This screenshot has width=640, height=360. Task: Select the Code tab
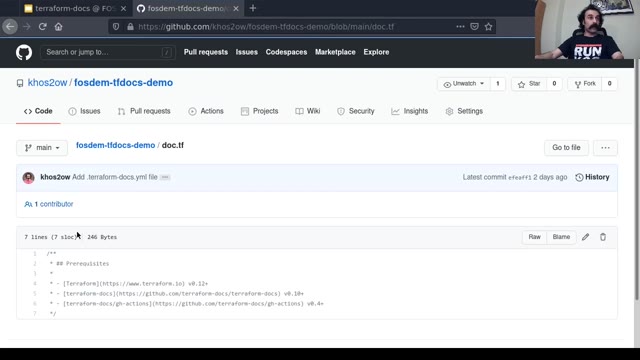38,111
